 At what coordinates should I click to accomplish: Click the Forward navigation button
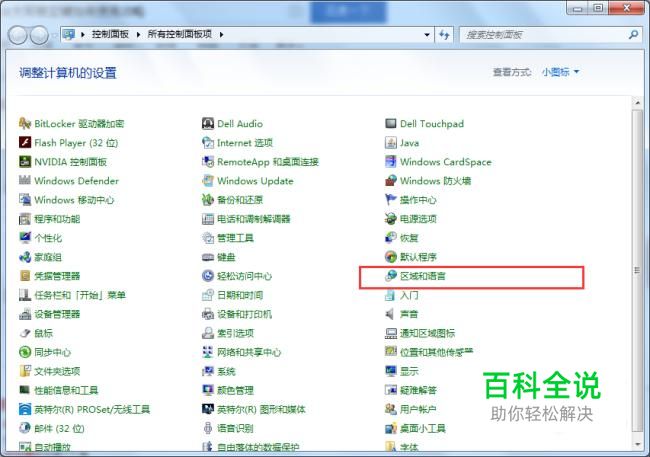[39, 35]
